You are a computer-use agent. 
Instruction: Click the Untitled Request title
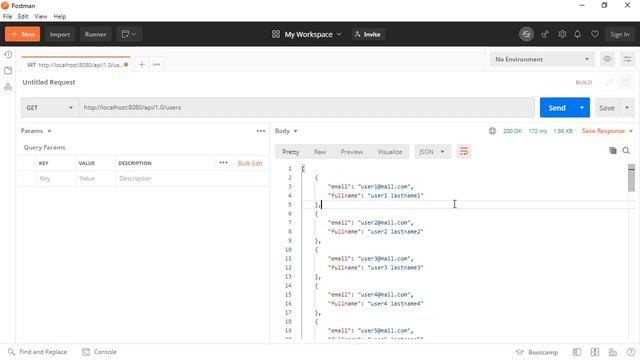click(x=49, y=82)
